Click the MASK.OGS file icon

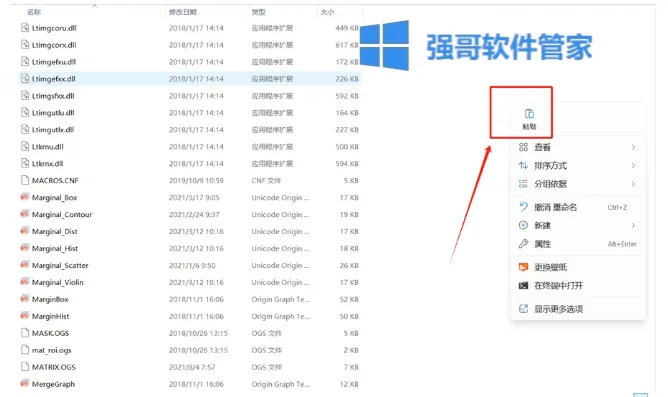(25, 333)
